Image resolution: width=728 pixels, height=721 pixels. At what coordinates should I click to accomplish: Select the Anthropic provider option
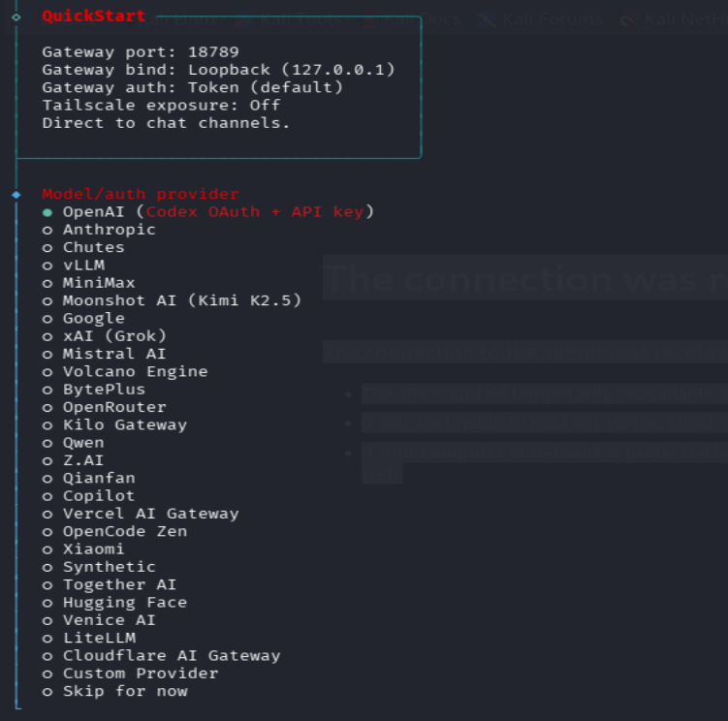coord(99,230)
